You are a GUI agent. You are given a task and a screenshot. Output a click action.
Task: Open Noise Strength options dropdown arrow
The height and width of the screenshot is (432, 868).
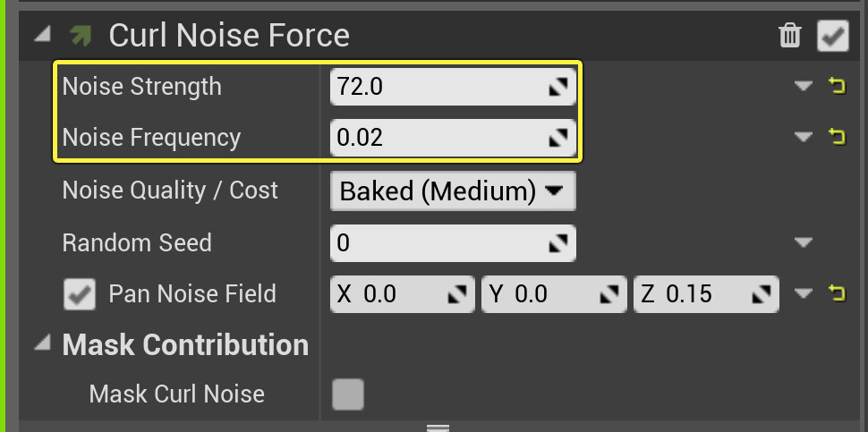(x=803, y=86)
